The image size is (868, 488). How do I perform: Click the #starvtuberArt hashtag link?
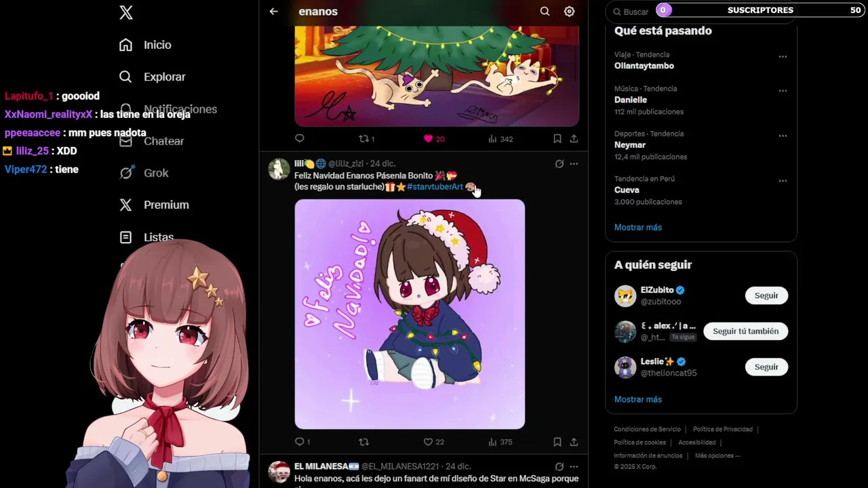point(435,186)
